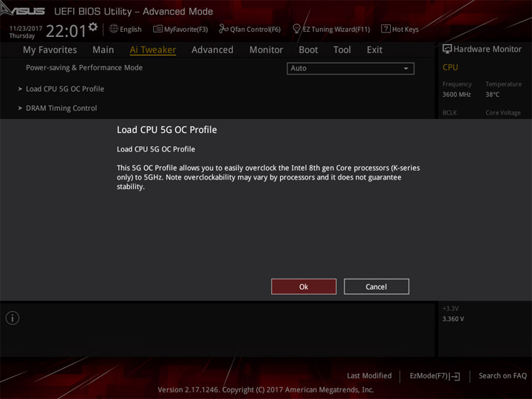Click the Hardware Monitor screen icon
The image size is (532, 399).
pyautogui.click(x=447, y=50)
